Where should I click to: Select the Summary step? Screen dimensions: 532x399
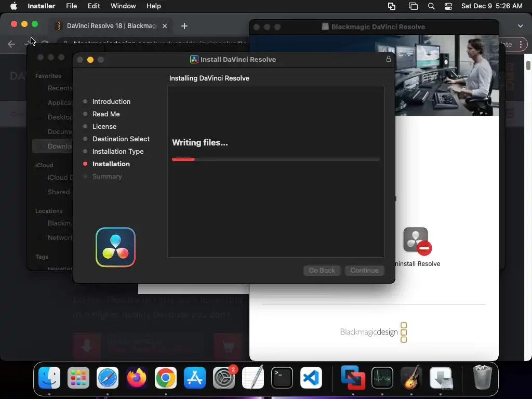pyautogui.click(x=107, y=177)
